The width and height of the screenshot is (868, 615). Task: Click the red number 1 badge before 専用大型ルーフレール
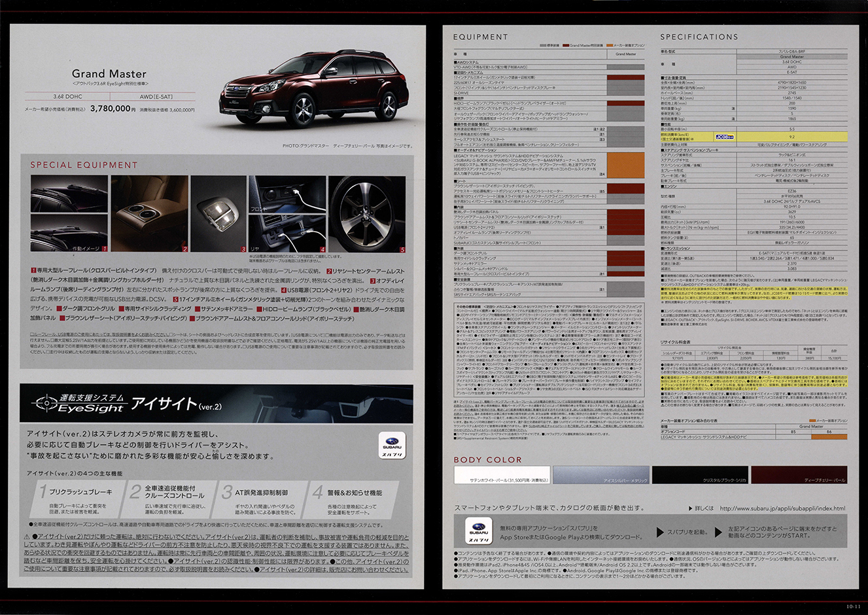[33, 271]
